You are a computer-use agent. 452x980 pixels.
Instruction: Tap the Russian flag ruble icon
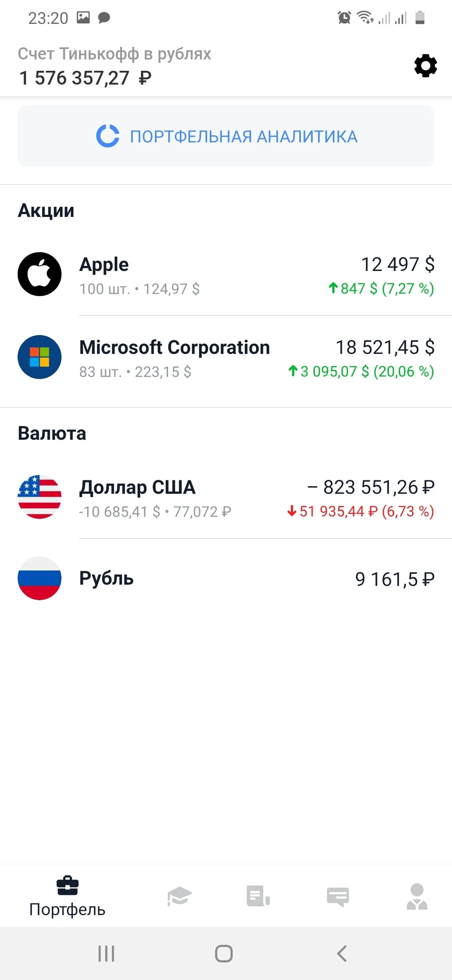40,578
